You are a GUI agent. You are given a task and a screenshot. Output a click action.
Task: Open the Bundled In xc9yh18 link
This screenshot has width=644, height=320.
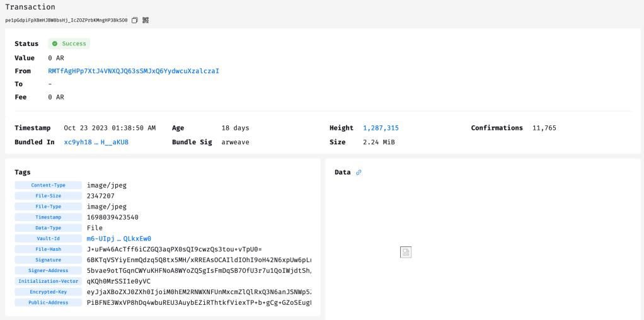(x=96, y=142)
